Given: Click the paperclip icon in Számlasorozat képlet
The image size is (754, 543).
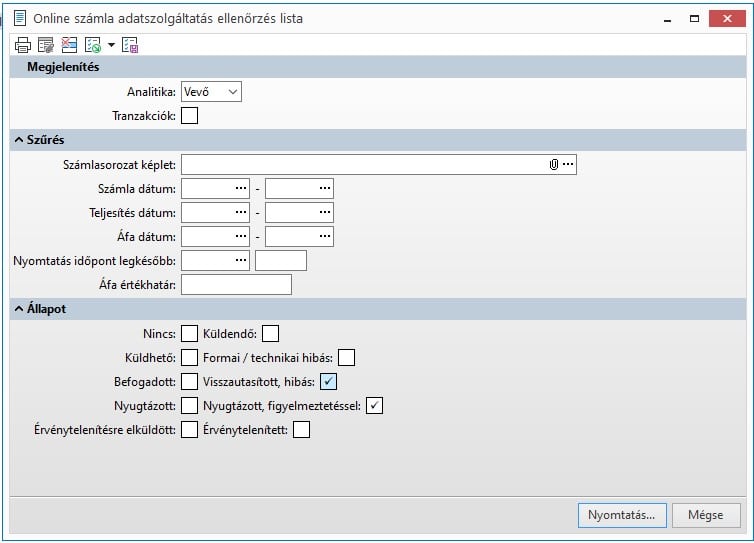Looking at the screenshot, I should [x=553, y=164].
